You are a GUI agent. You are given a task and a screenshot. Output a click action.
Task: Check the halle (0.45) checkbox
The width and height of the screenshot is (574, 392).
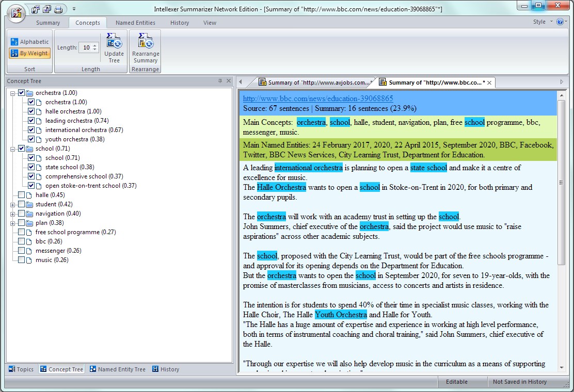point(21,195)
